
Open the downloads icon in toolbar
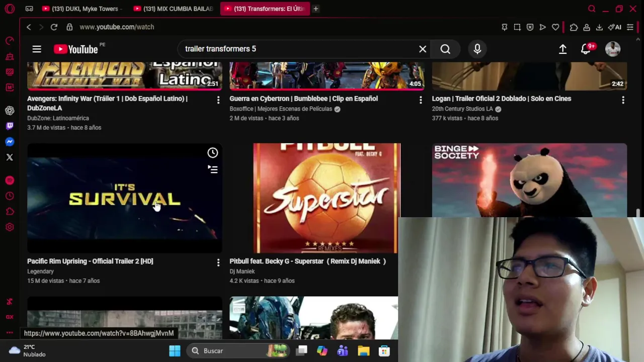pyautogui.click(x=599, y=27)
